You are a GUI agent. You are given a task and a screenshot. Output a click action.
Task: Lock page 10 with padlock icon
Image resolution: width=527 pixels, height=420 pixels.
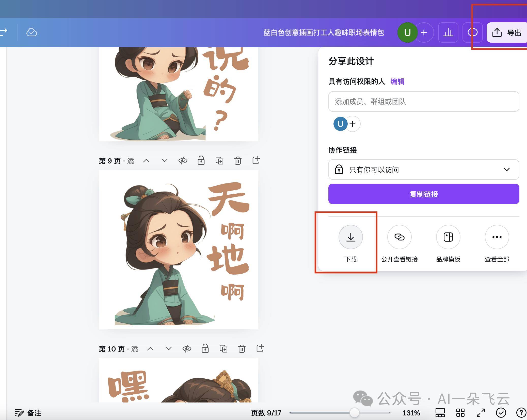coord(205,349)
